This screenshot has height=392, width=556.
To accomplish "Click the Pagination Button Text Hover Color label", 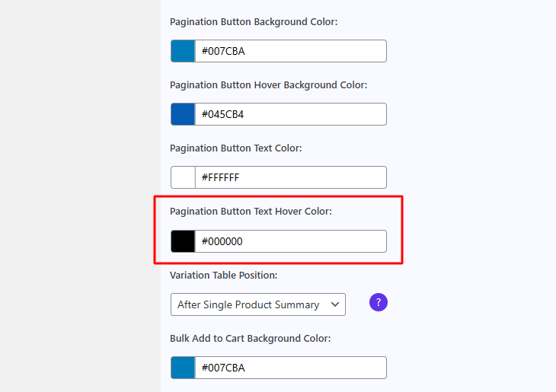I will pos(251,211).
